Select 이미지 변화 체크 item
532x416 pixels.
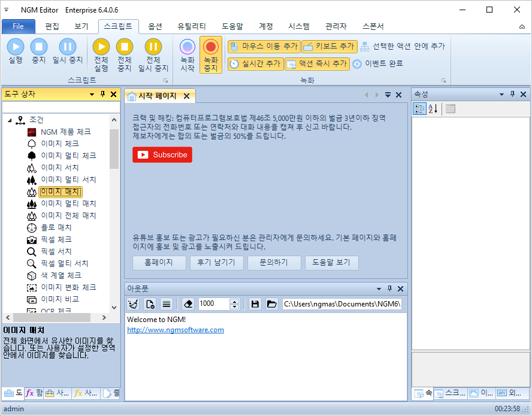(68, 287)
